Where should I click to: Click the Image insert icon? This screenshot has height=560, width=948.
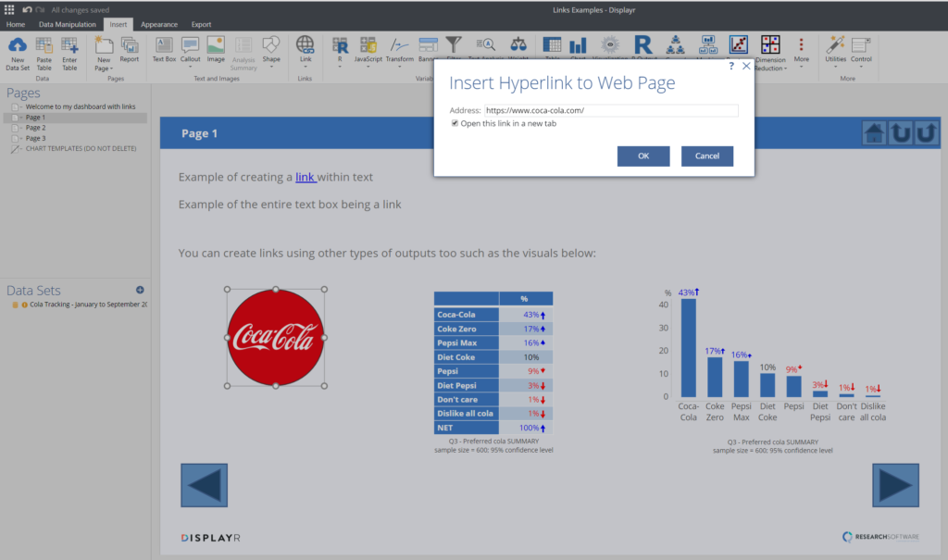pos(216,45)
